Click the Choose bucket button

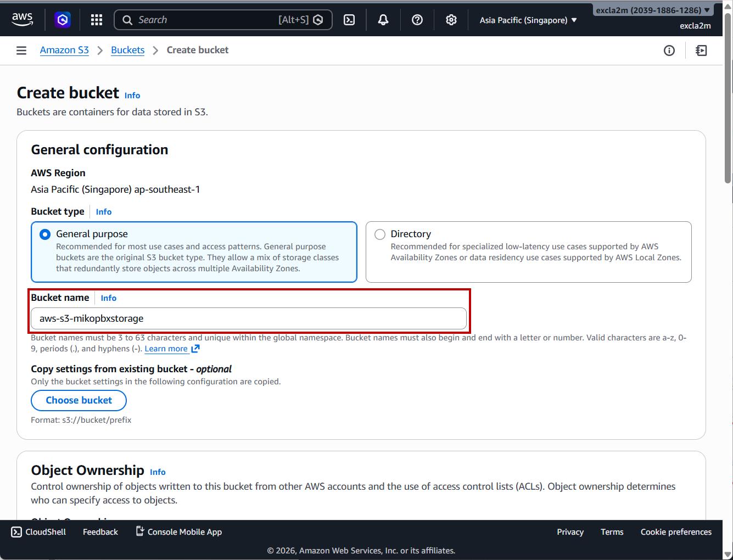tap(79, 400)
